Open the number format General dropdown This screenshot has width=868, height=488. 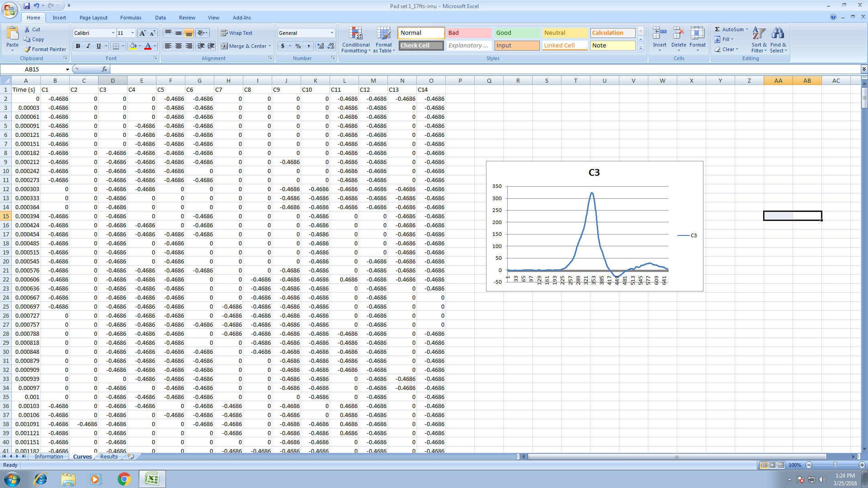(332, 33)
